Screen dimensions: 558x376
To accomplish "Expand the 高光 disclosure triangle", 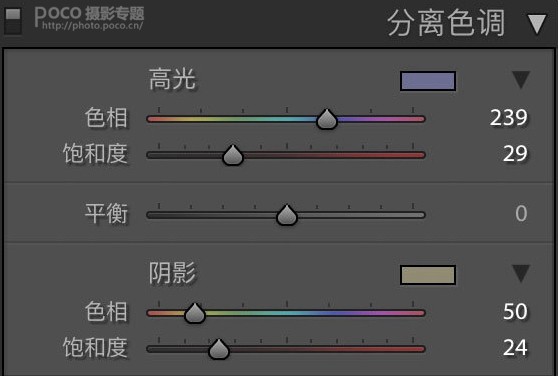I will pos(521,79).
